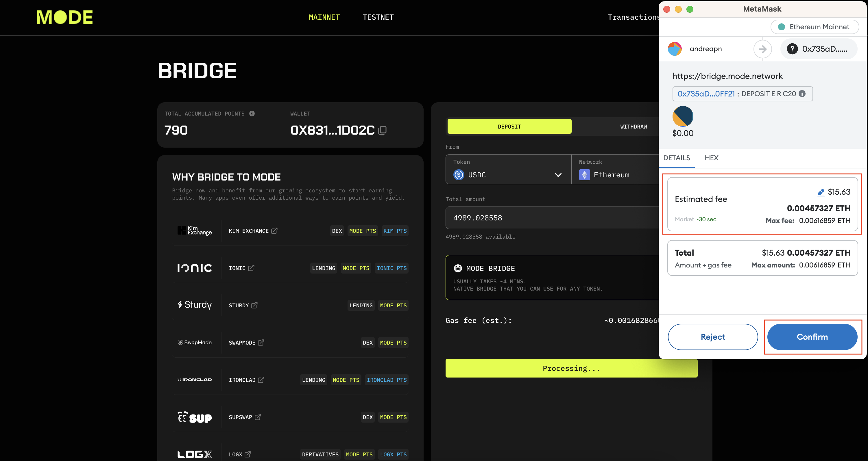Click the '4989.028558 available' text
Image resolution: width=868 pixels, height=461 pixels.
pyautogui.click(x=480, y=237)
